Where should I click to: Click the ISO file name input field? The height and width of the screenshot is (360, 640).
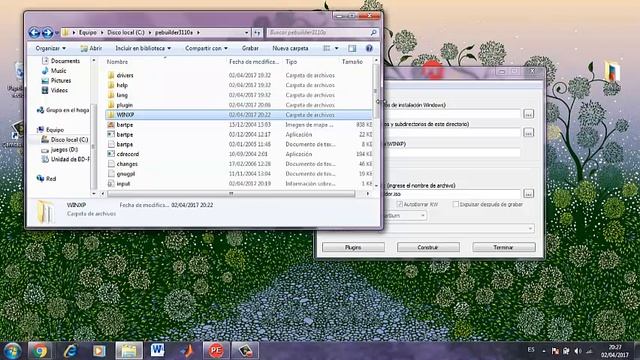tap(451, 193)
